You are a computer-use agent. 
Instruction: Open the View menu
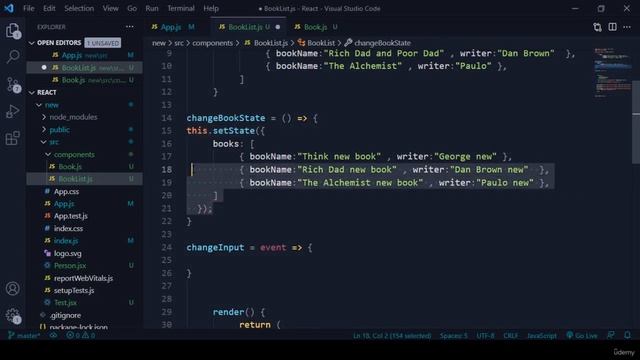tap(110, 8)
